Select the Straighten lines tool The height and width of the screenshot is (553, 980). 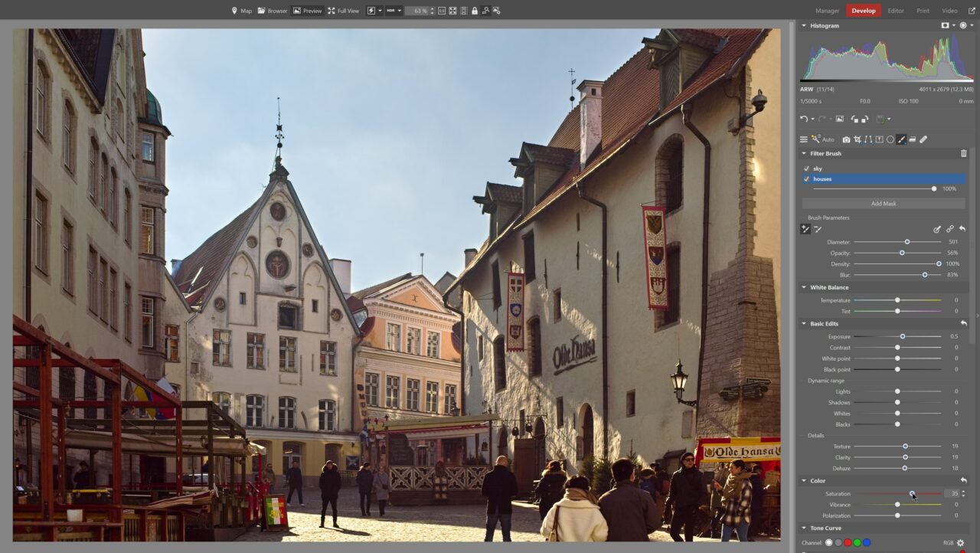point(868,139)
